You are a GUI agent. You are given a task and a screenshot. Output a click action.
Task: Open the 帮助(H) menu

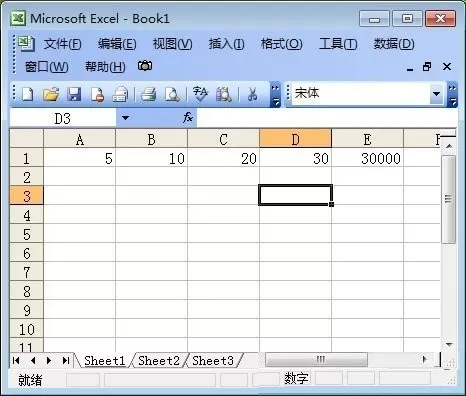pos(105,67)
